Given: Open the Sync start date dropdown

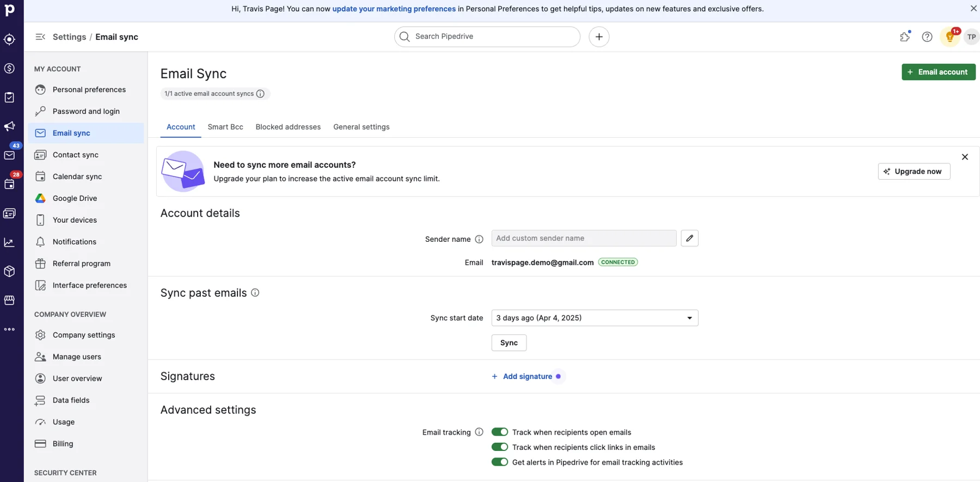Looking at the screenshot, I should (x=595, y=318).
